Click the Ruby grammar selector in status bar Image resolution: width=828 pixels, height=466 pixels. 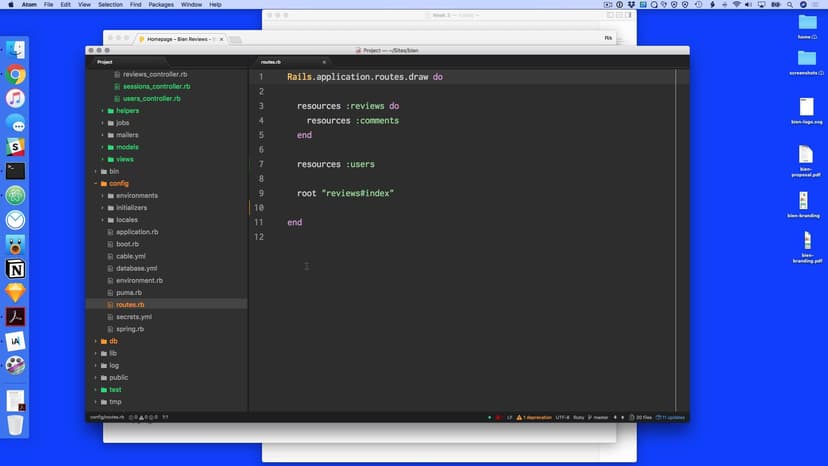coord(578,417)
